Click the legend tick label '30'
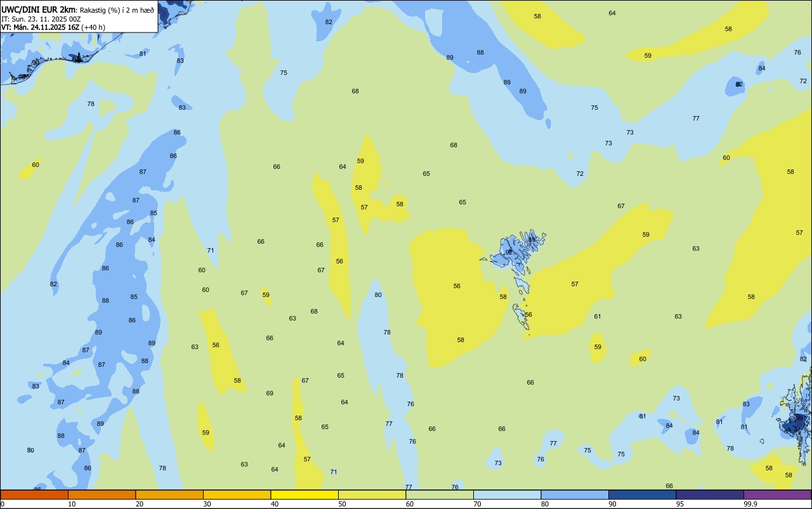Screen dimensions: 812x509 [x=207, y=504]
